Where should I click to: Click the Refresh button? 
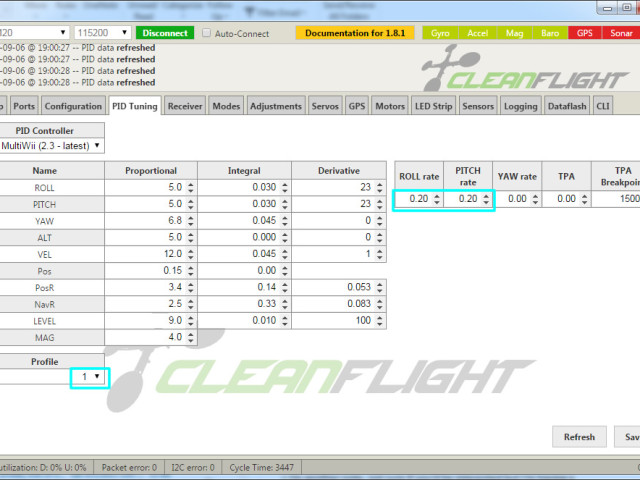579,437
